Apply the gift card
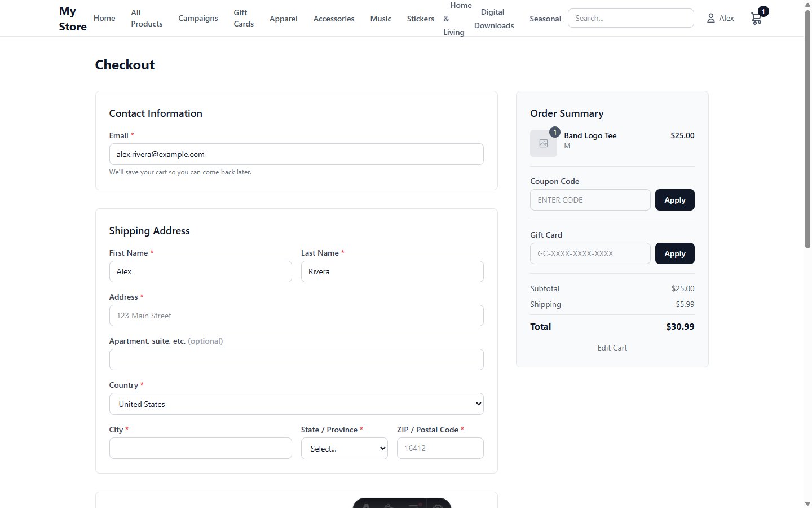 [674, 253]
